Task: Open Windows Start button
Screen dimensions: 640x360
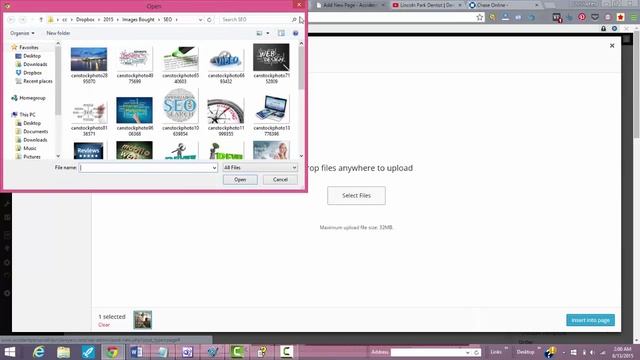Action: coord(9,352)
